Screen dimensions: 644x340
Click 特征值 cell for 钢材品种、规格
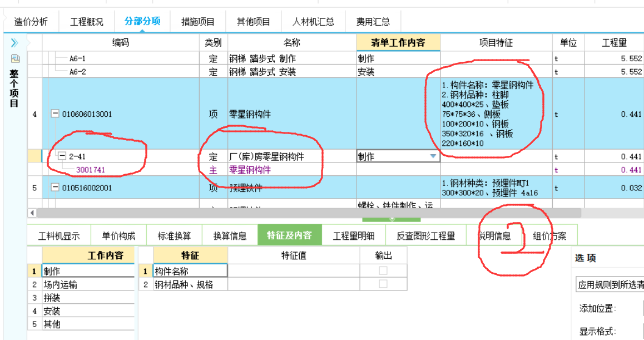pyautogui.click(x=294, y=284)
